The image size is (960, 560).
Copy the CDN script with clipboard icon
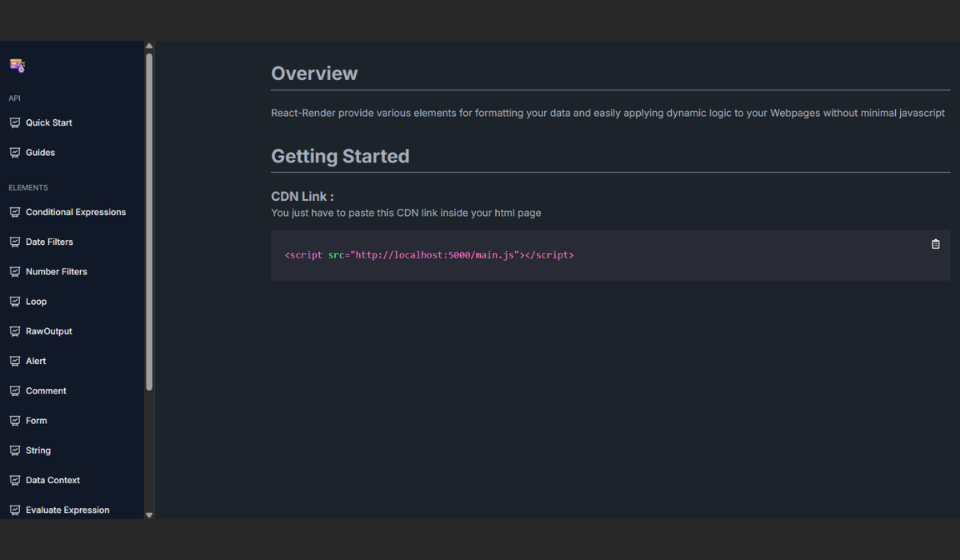pos(935,244)
